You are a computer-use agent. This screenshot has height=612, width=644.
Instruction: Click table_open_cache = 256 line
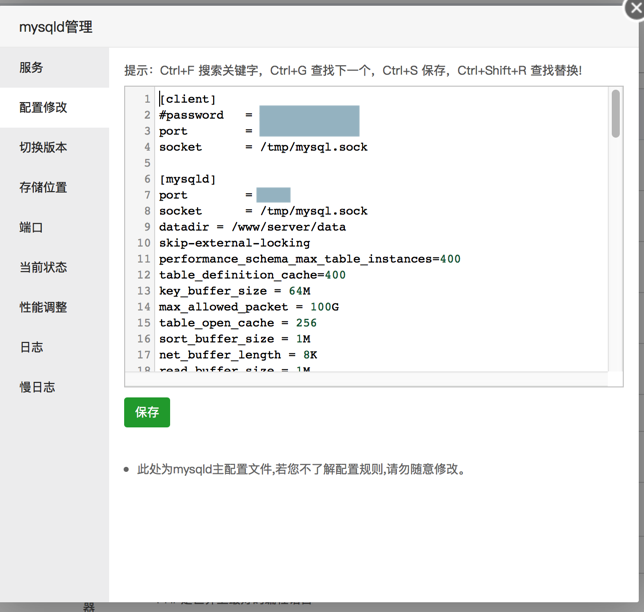[x=238, y=323]
